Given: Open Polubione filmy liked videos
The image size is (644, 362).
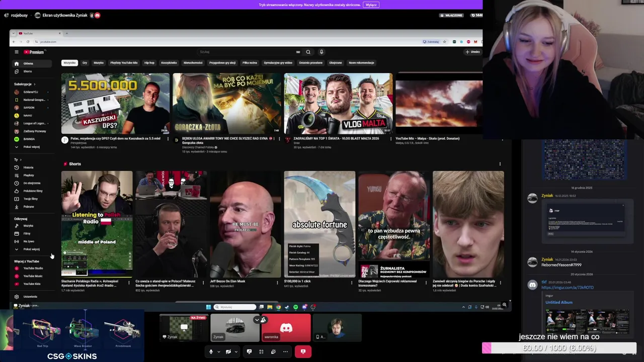Looking at the screenshot, I should tap(32, 191).
